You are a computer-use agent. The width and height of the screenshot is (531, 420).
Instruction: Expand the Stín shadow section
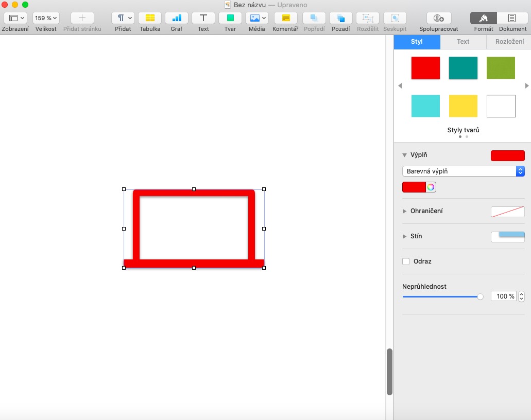[405, 236]
